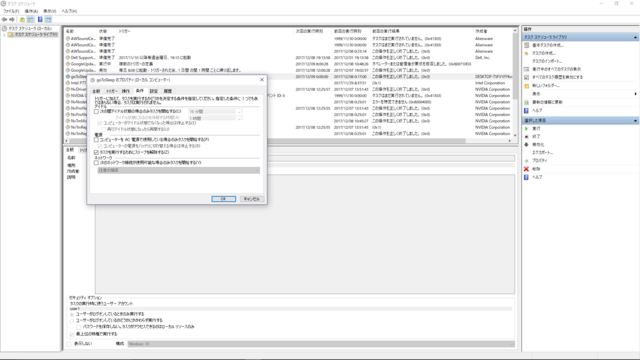Open the 1 時間 idle wait dropdown
640x360 pixels.
[x=215, y=118]
